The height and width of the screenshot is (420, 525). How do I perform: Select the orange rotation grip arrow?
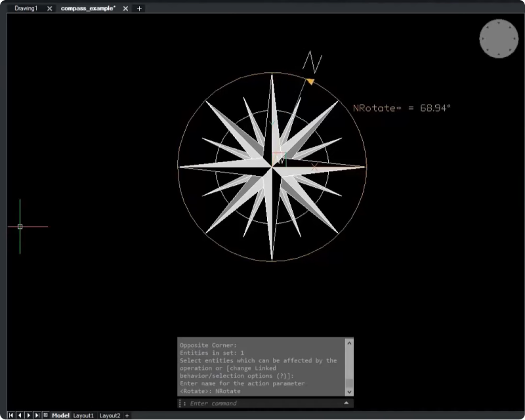(x=310, y=81)
